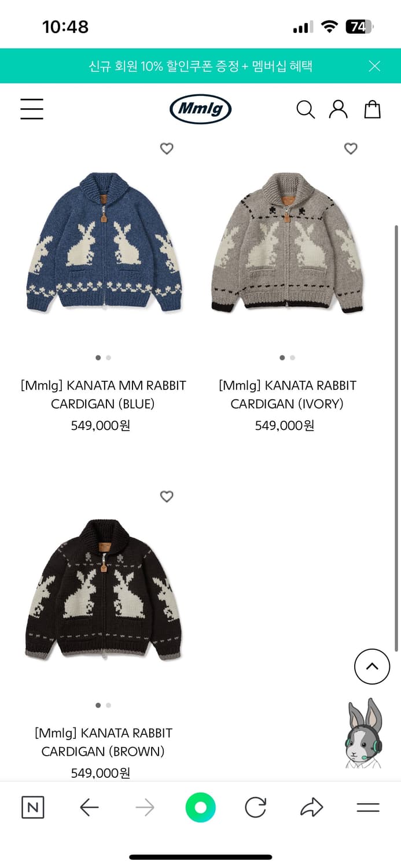The height and width of the screenshot is (868, 401).
Task: Favorite the ivory rabbit cardigan heart
Action: (x=351, y=149)
